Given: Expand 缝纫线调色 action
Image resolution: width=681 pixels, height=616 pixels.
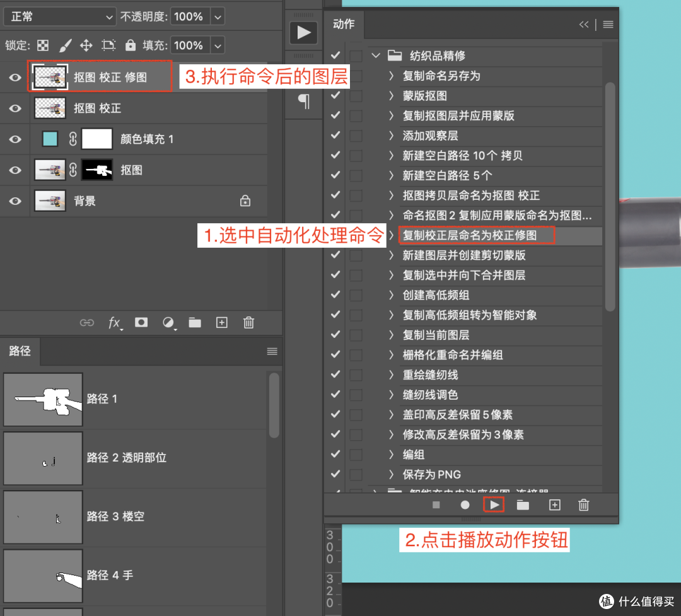Looking at the screenshot, I should coord(392,395).
